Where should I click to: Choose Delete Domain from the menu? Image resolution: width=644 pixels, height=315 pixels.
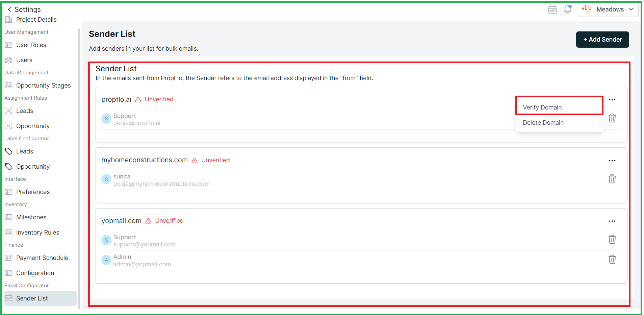pos(559,123)
